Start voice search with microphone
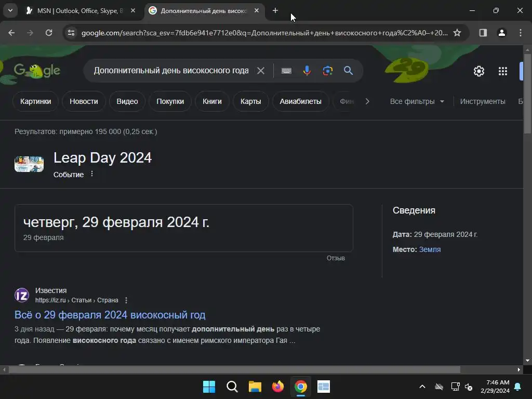Image resolution: width=532 pixels, height=399 pixels. pyautogui.click(x=307, y=71)
